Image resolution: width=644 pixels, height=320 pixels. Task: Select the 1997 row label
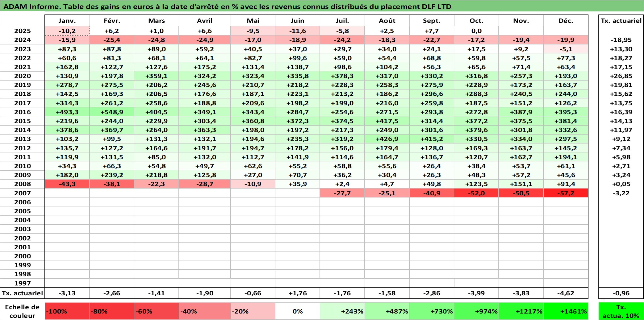coord(23,283)
